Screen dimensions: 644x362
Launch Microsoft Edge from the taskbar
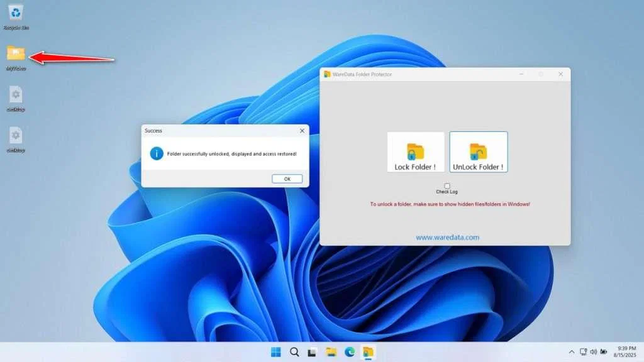[350, 353]
